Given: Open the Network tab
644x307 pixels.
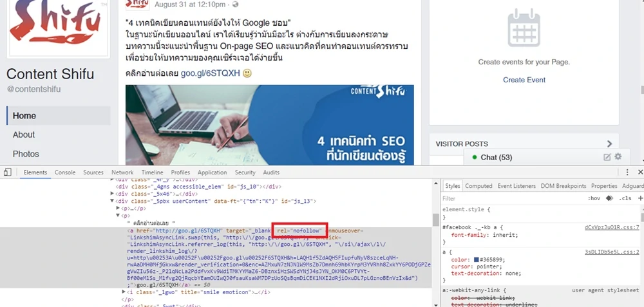Looking at the screenshot, I should click(x=122, y=172).
